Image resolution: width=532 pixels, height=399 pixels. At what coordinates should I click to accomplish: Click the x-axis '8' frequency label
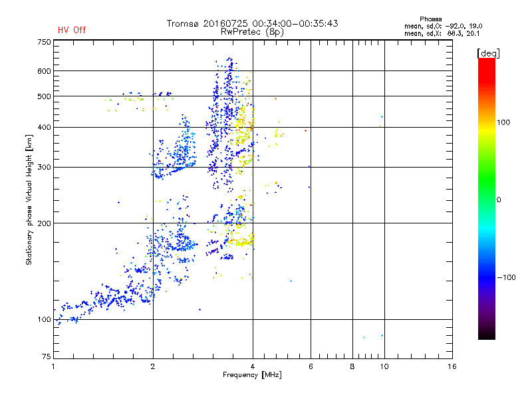tap(352, 366)
